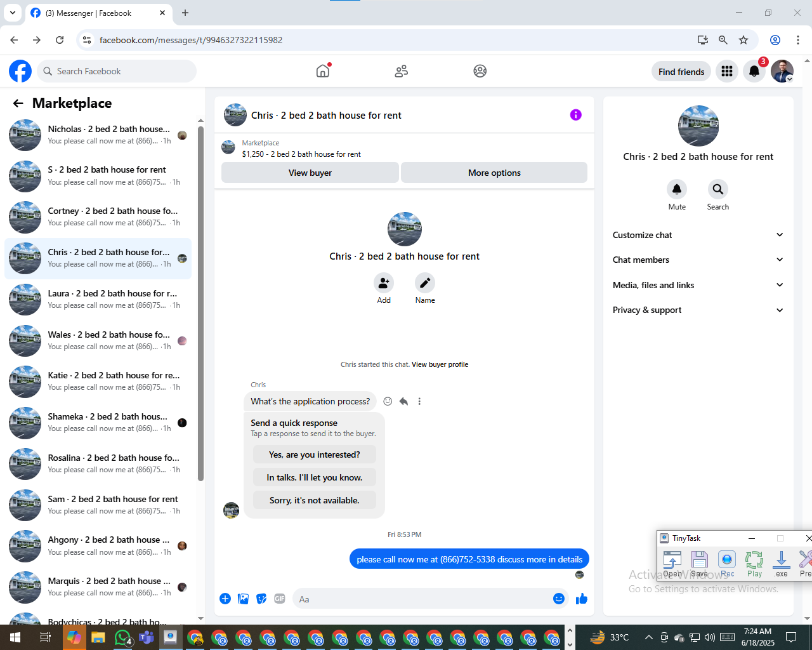This screenshot has height=650, width=812.
Task: Click the conversation list scrollbar
Action: tap(201, 303)
